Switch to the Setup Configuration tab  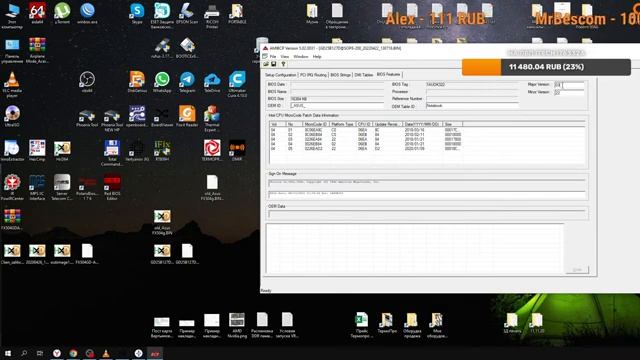tap(280, 75)
